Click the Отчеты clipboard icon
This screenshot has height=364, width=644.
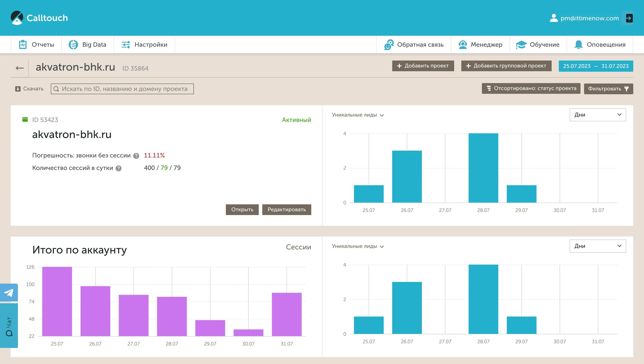(x=23, y=44)
